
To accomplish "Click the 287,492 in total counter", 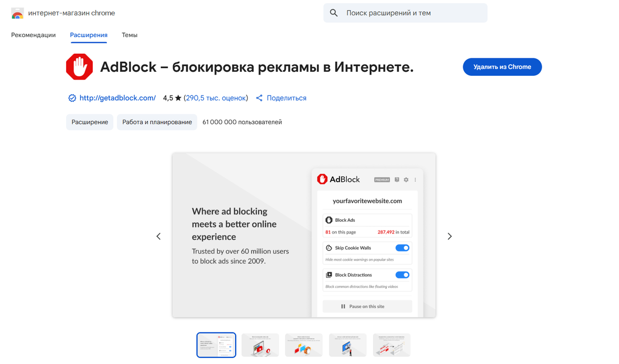I will (x=394, y=233).
